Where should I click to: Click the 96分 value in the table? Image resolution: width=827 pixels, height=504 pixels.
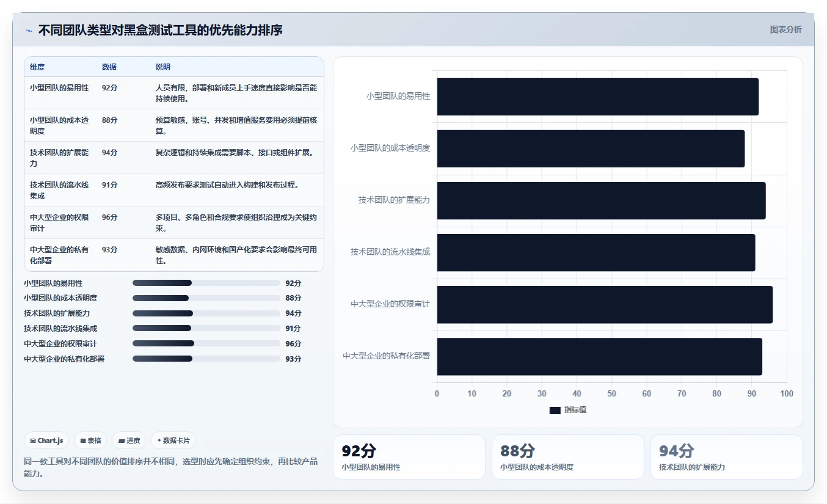click(110, 217)
